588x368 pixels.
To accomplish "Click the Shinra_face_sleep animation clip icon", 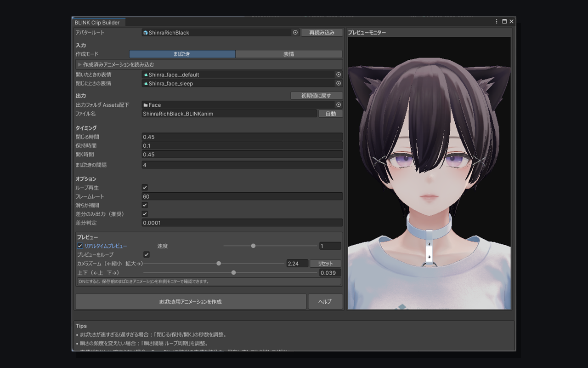I will tap(146, 83).
